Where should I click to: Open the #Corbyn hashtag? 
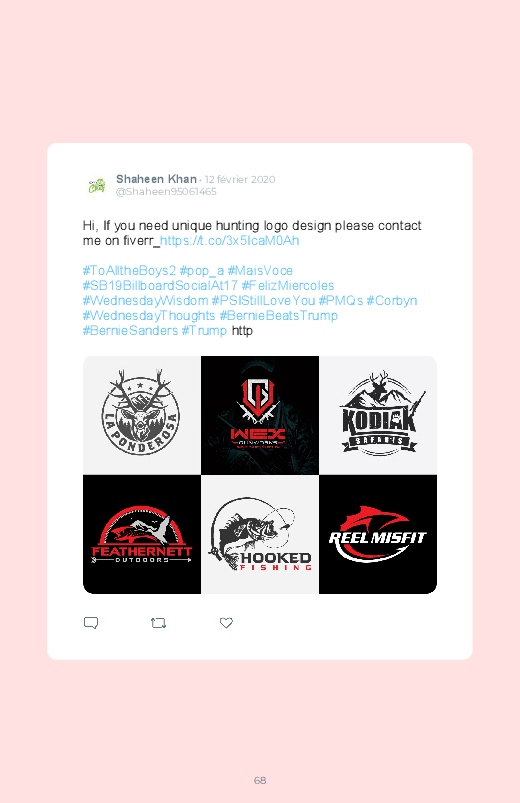point(392,301)
